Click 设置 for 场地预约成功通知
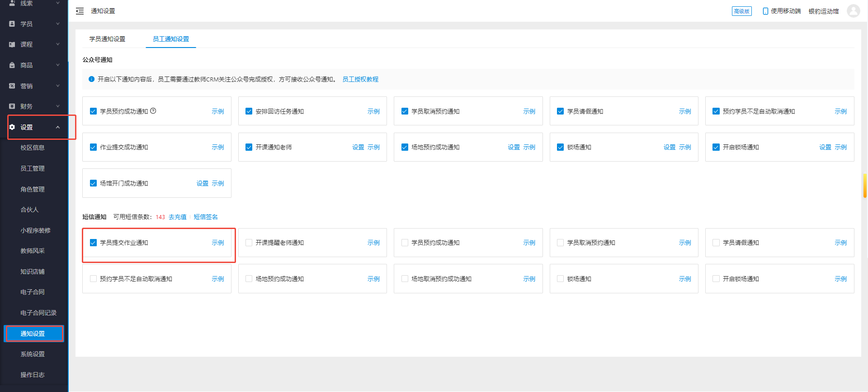The width and height of the screenshot is (868, 392). (514, 147)
